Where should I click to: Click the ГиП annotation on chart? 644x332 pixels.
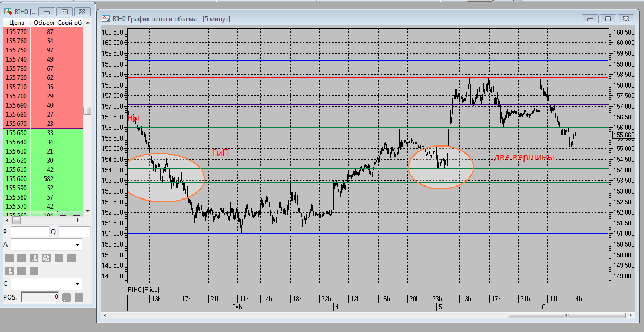tap(221, 153)
